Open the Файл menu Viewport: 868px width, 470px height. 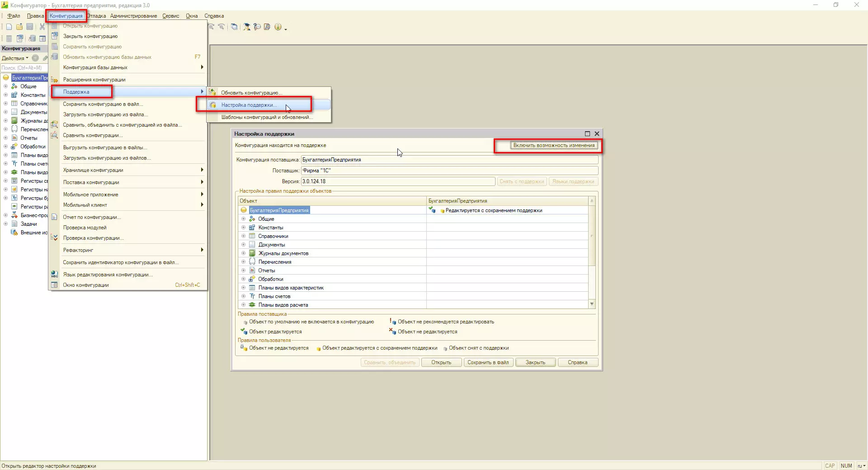[14, 16]
